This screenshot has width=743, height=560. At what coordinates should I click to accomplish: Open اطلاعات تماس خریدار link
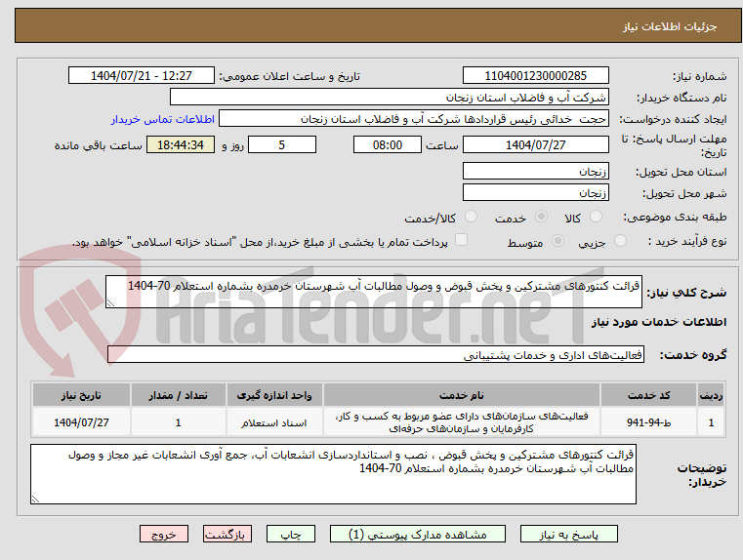point(162,119)
